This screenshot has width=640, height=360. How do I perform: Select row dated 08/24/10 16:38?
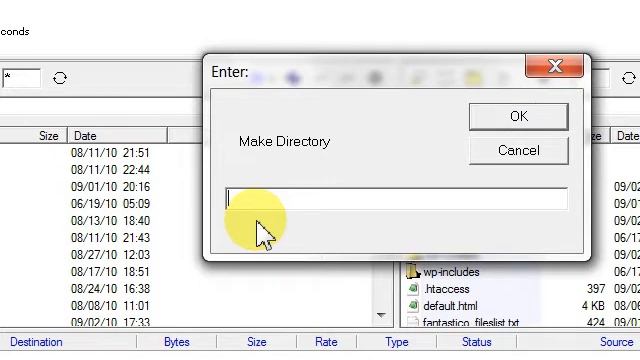click(x=110, y=289)
